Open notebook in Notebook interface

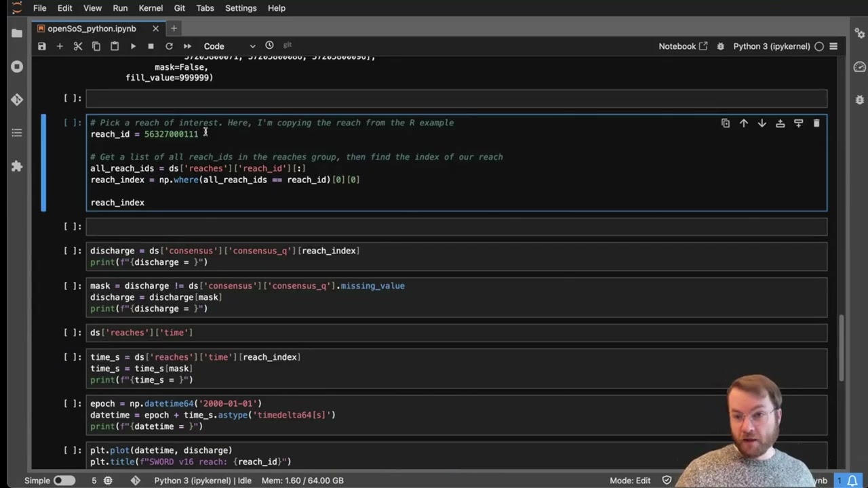(x=683, y=46)
